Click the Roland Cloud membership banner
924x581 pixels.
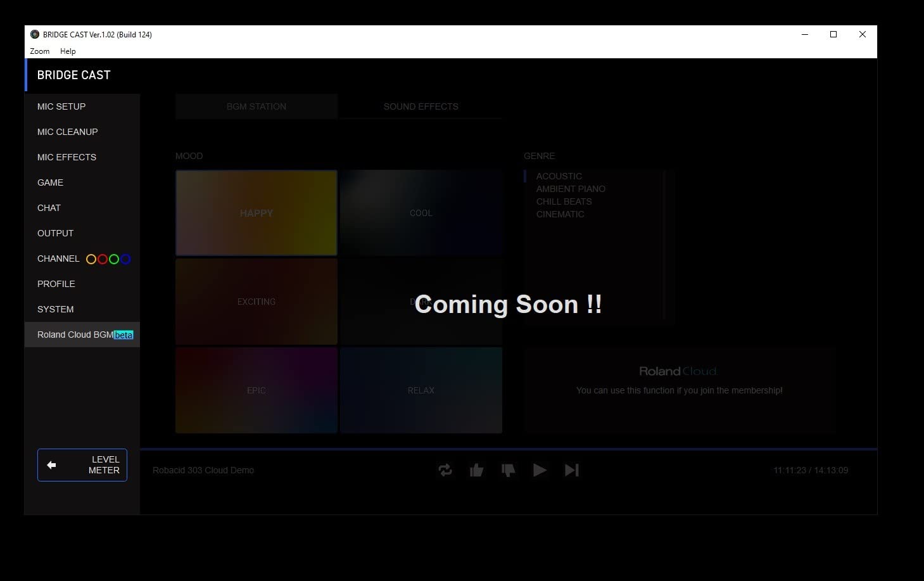679,381
